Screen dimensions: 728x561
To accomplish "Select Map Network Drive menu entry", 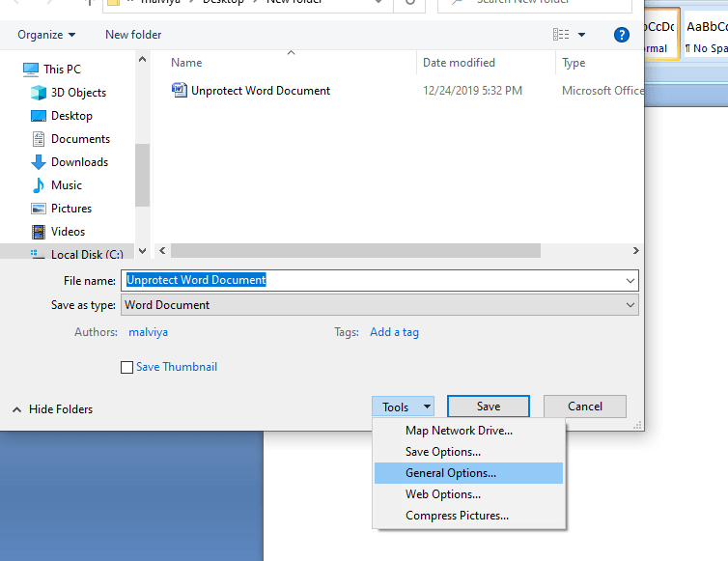I will 459,431.
